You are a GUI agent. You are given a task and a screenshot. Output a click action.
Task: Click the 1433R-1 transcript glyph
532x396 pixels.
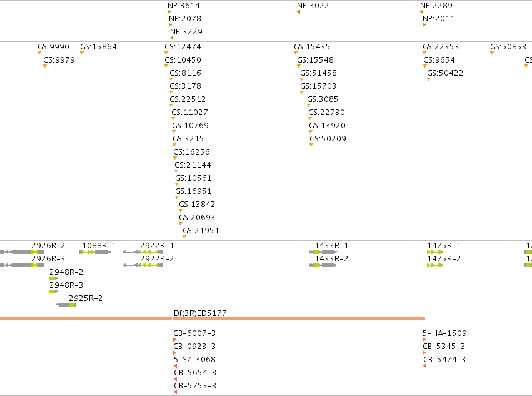(x=323, y=252)
